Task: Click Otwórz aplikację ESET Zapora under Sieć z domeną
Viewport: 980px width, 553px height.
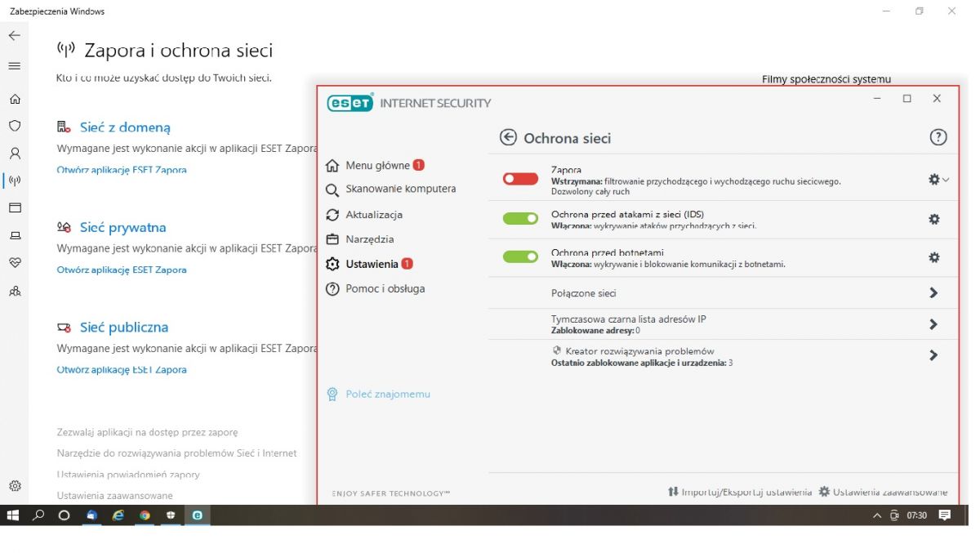Action: (x=122, y=170)
